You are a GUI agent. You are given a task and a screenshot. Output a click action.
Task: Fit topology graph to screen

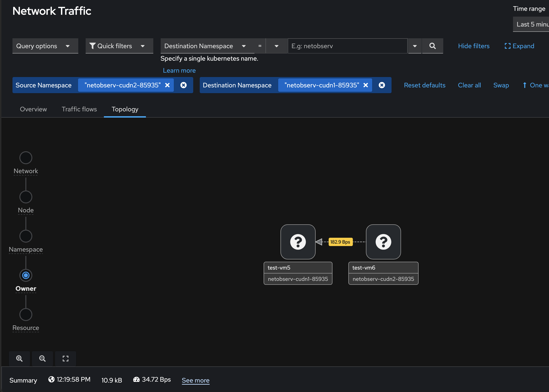[x=66, y=358]
